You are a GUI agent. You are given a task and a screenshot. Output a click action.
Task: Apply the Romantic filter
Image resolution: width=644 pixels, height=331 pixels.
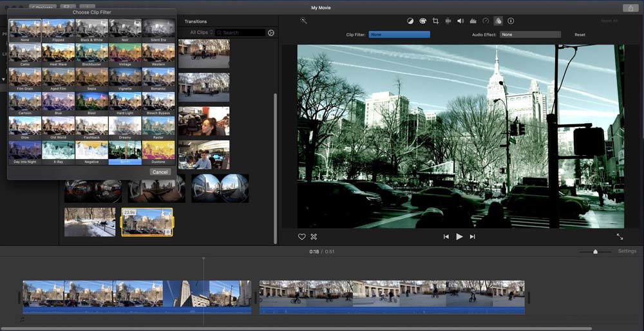coord(158,79)
